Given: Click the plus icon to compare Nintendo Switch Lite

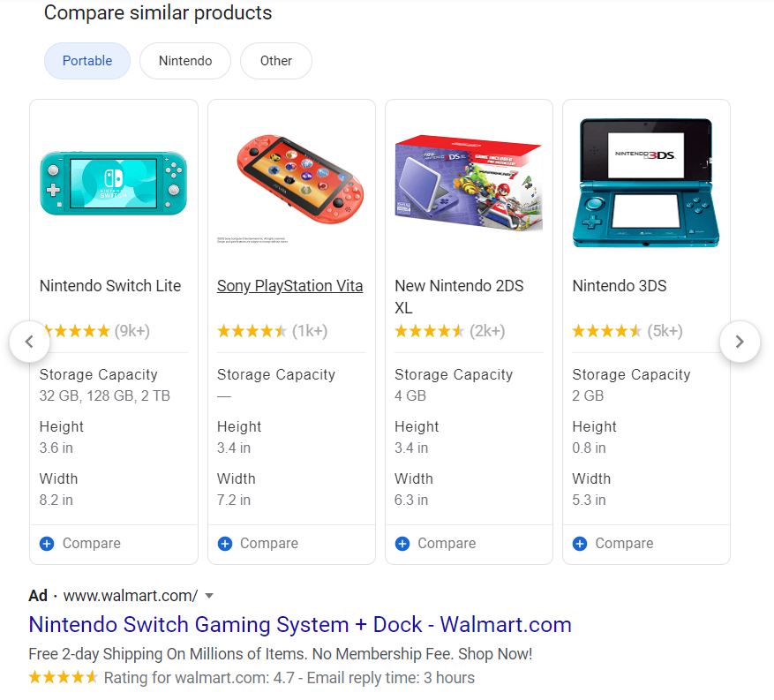Looking at the screenshot, I should pyautogui.click(x=46, y=543).
